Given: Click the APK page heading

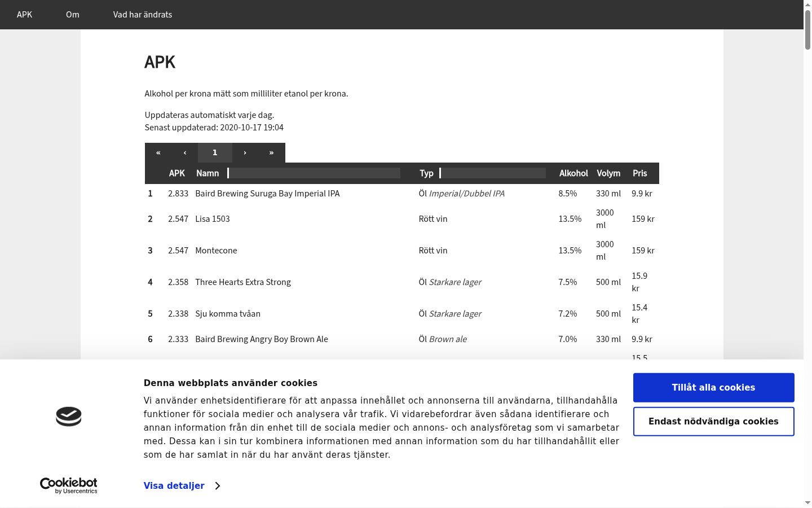Looking at the screenshot, I should click(160, 62).
